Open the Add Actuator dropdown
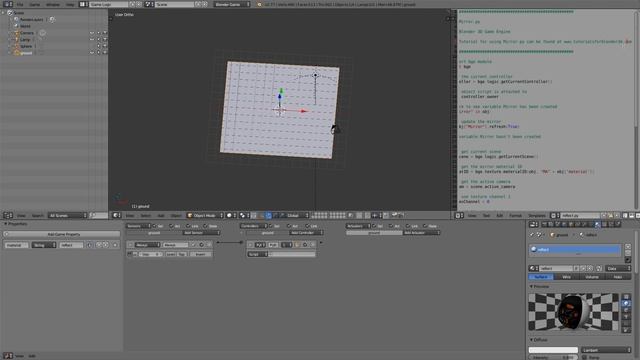Image resolution: width=640 pixels, height=360 pixels. click(x=421, y=233)
